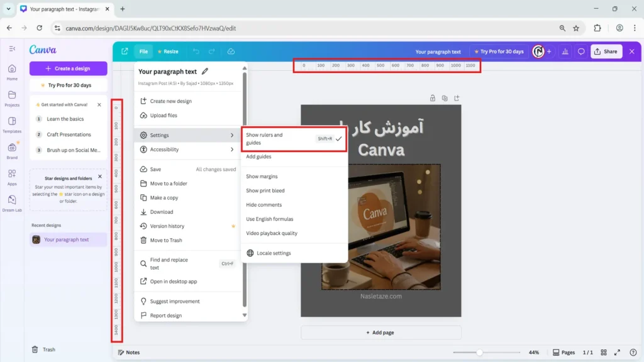Open the Trash in the sidebar

point(43,349)
